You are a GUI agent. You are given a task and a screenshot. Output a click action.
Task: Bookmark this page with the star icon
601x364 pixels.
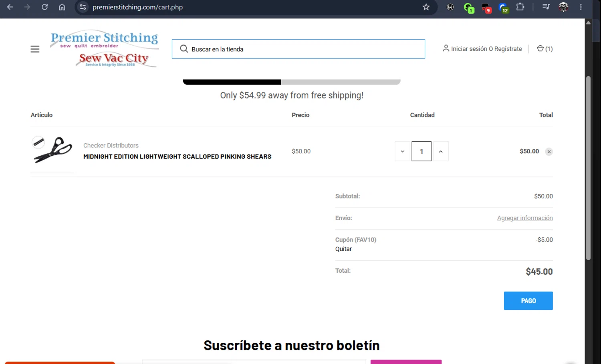426,7
